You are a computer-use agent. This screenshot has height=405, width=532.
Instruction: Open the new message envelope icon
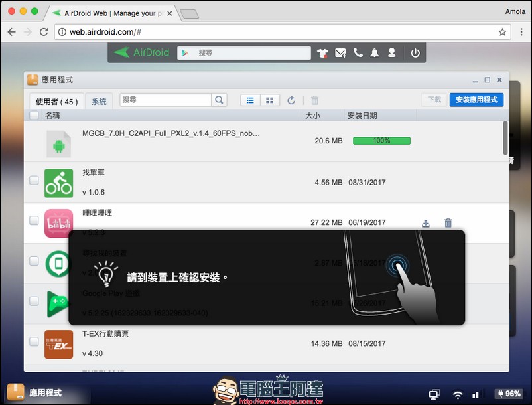pyautogui.click(x=340, y=53)
